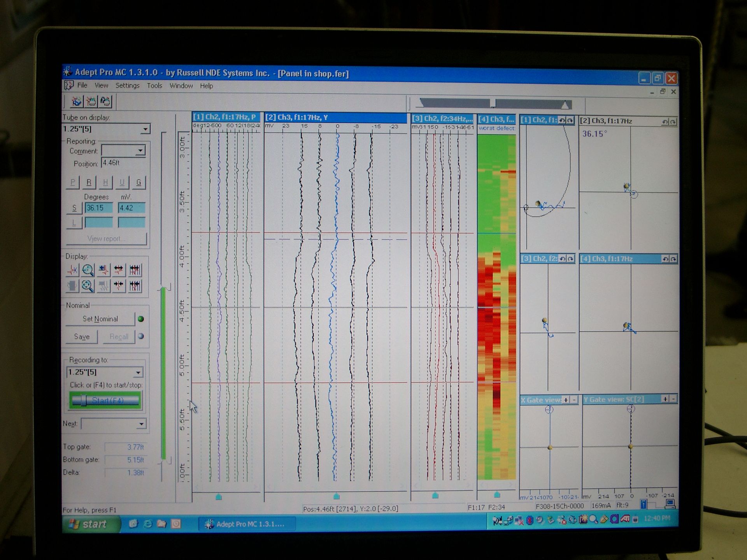Click the Internet Explorer quick launch icon
Viewport: 747px width, 560px height.
147,524
